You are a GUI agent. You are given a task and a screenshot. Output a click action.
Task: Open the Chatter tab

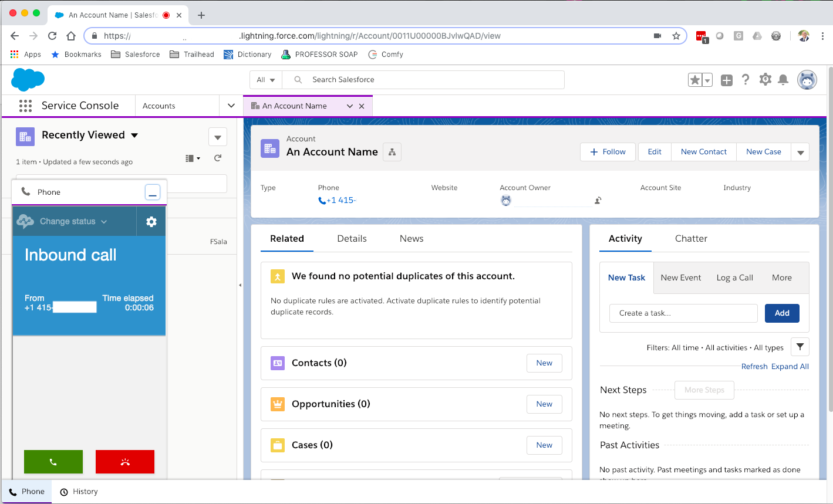pos(691,239)
